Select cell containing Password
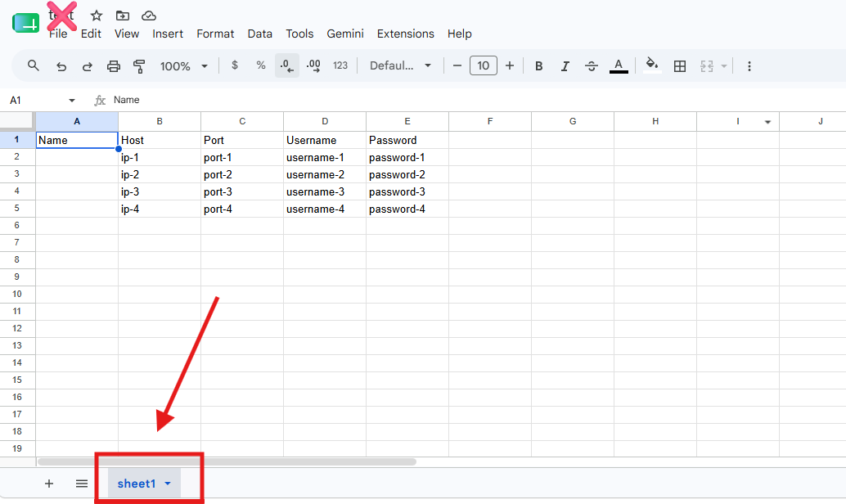This screenshot has height=504, width=846. (x=407, y=140)
